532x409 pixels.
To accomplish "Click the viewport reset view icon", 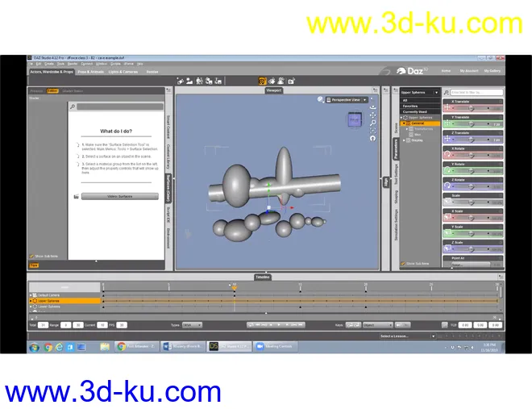I will pyautogui.click(x=372, y=138).
